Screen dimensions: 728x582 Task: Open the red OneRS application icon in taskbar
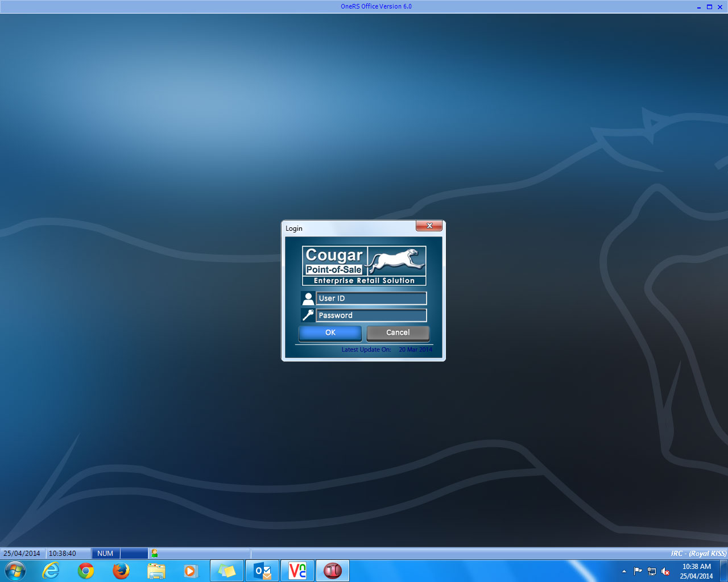(332, 571)
